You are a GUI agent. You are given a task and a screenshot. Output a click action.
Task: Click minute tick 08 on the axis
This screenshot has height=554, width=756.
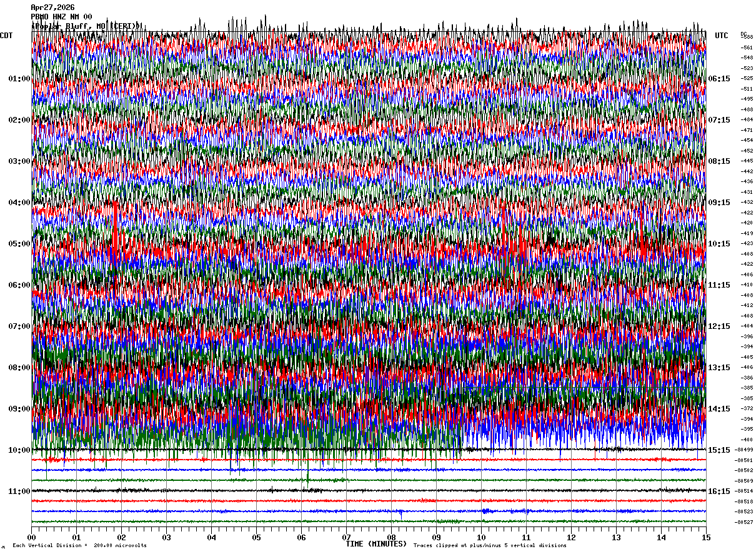click(x=391, y=537)
